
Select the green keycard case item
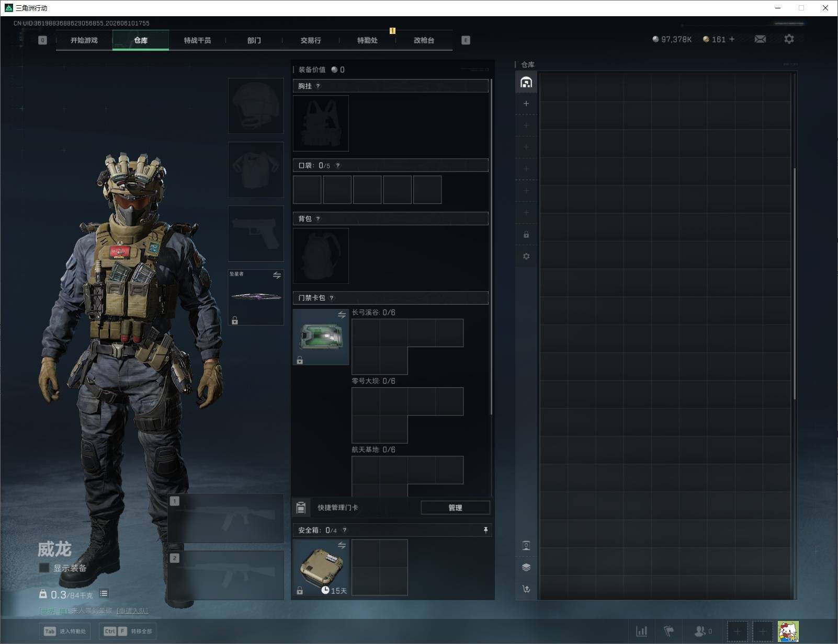321,337
